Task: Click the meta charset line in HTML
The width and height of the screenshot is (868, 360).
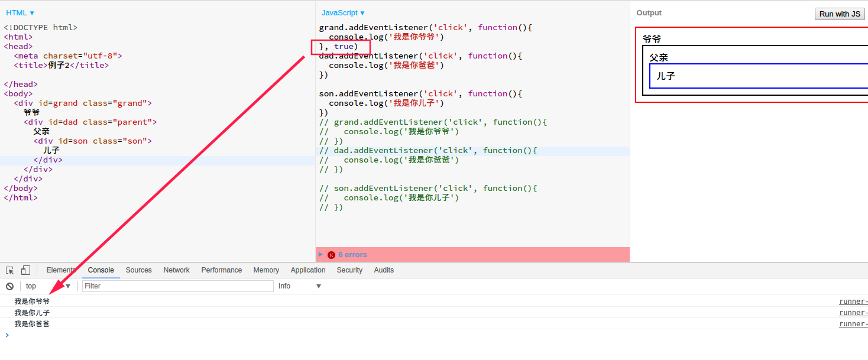Action: coord(68,56)
